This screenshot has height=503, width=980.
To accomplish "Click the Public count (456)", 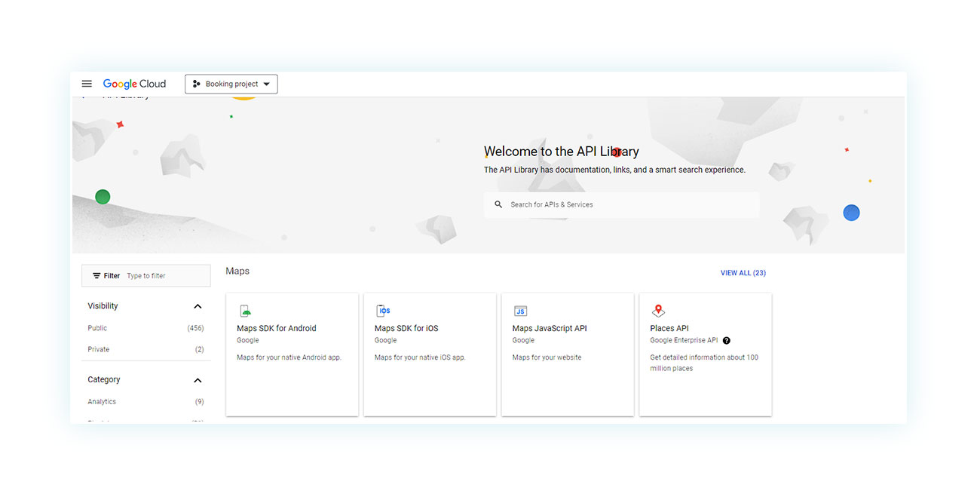I will pos(195,328).
